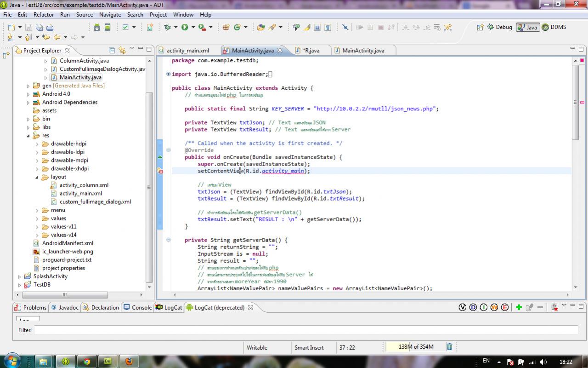Click the Open Perspective icon
The height and width of the screenshot is (368, 588).
tap(480, 27)
